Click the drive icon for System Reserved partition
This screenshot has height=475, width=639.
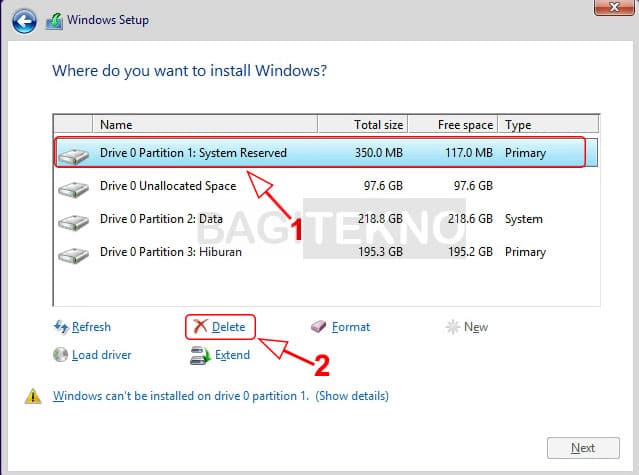[73, 156]
